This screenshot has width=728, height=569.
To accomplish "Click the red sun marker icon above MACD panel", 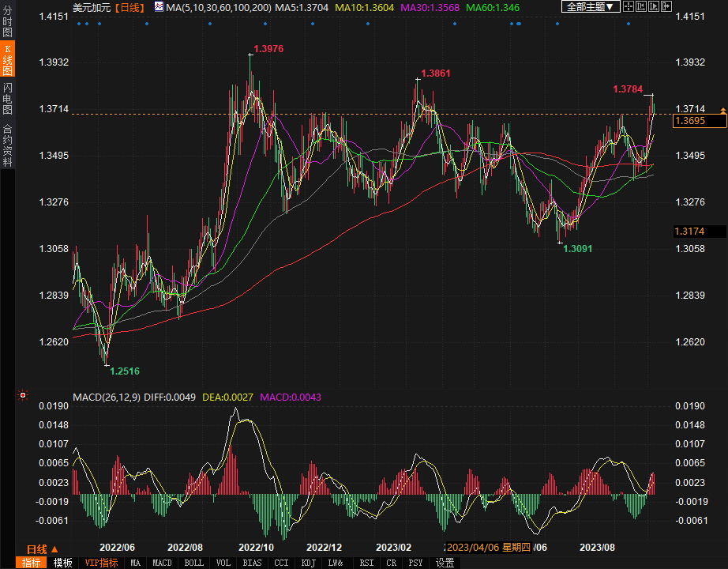I will [x=23, y=395].
